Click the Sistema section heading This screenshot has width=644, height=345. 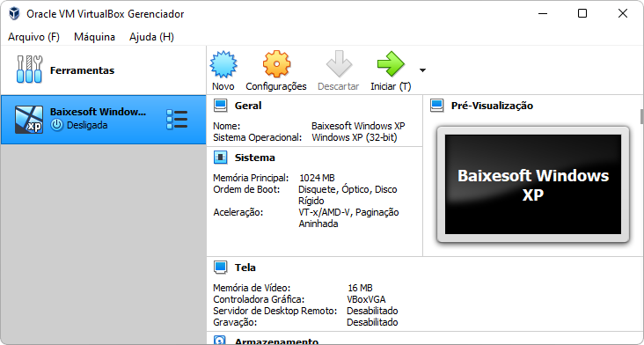[254, 158]
